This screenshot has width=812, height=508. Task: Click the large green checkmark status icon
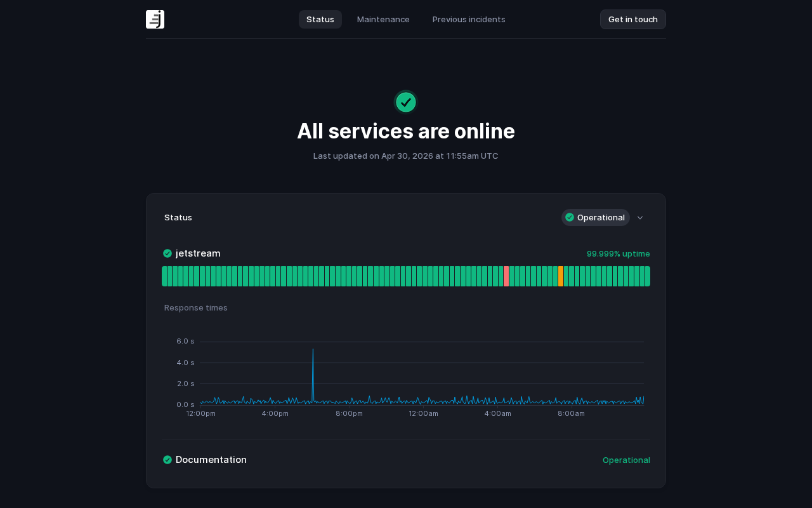406,102
